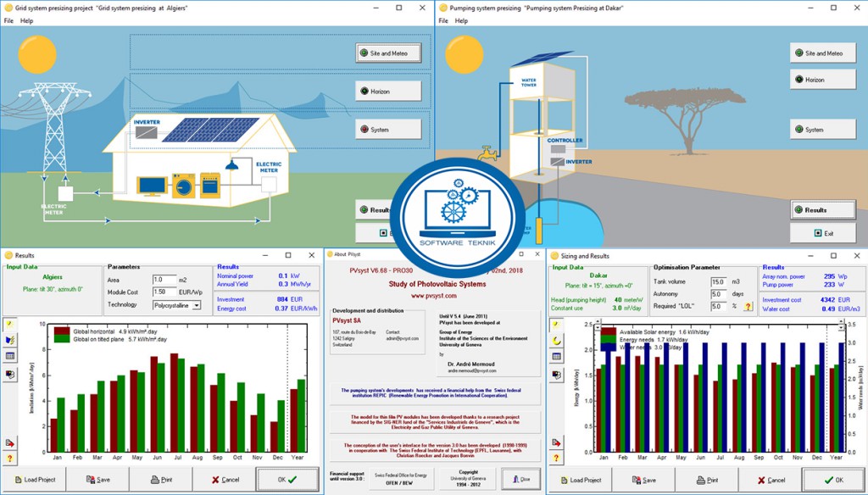Click the PVsyst SA distributor name
This screenshot has height=495, width=868.
point(347,320)
